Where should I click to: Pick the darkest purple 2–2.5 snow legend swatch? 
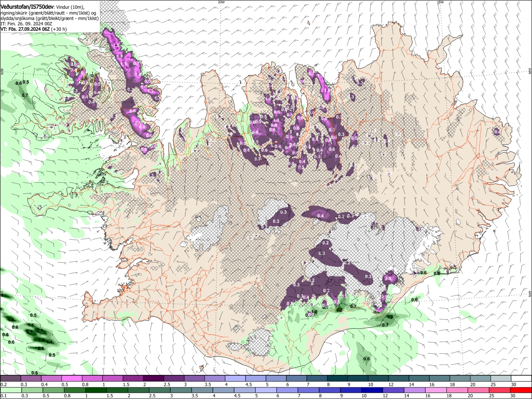(153, 379)
